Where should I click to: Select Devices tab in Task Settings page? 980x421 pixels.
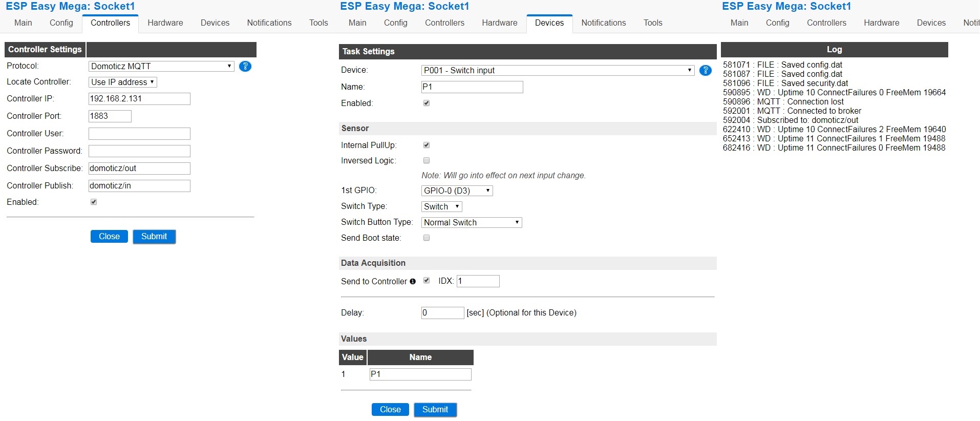click(x=549, y=23)
